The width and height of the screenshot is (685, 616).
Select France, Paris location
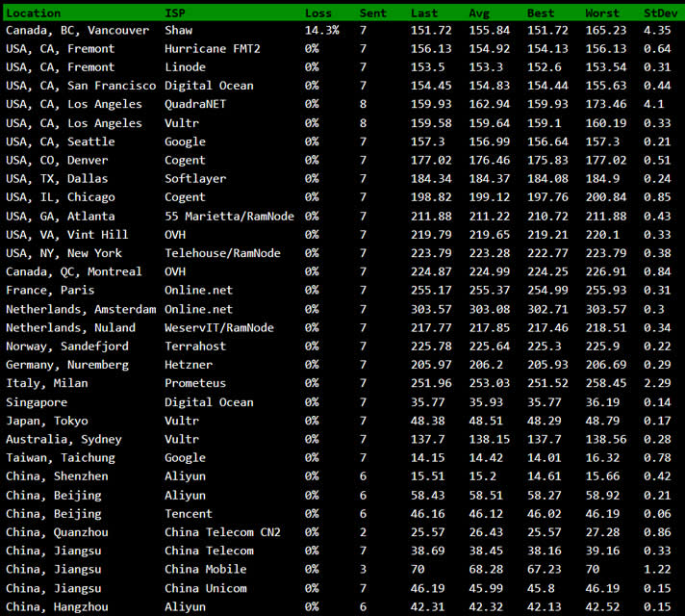click(50, 291)
